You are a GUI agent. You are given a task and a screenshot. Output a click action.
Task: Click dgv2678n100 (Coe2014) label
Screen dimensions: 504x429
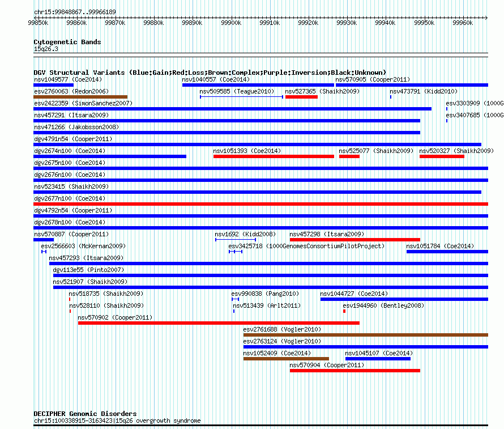tap(70, 222)
